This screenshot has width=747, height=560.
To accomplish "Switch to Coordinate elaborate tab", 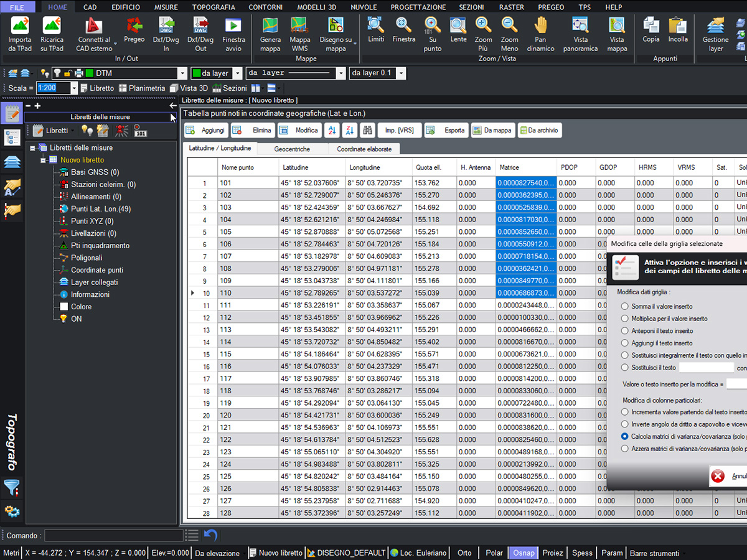I will [x=364, y=149].
